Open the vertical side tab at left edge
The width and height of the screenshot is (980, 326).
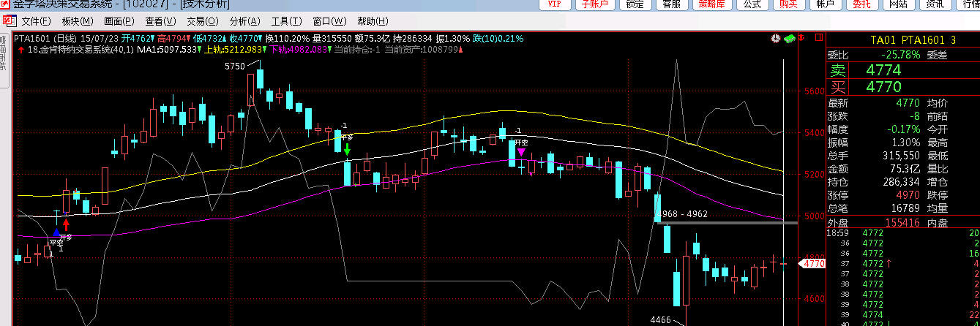4,61
